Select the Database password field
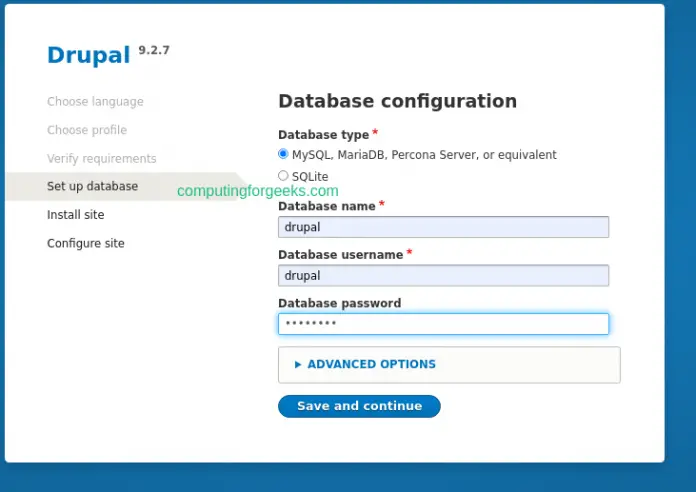 [443, 324]
